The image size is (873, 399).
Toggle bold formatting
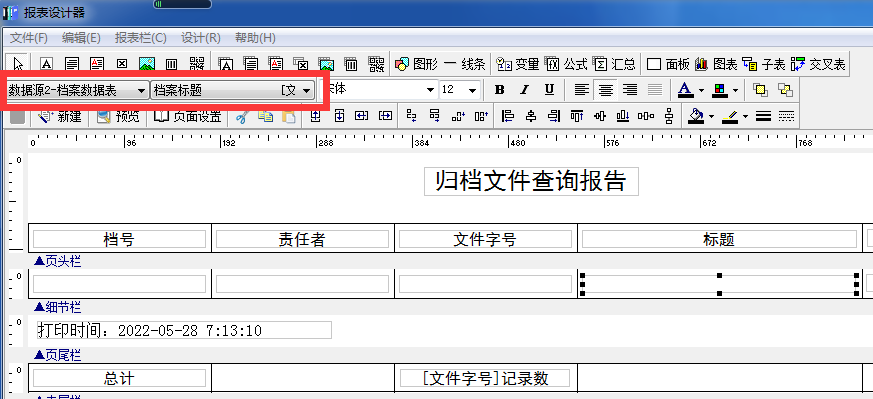point(499,90)
